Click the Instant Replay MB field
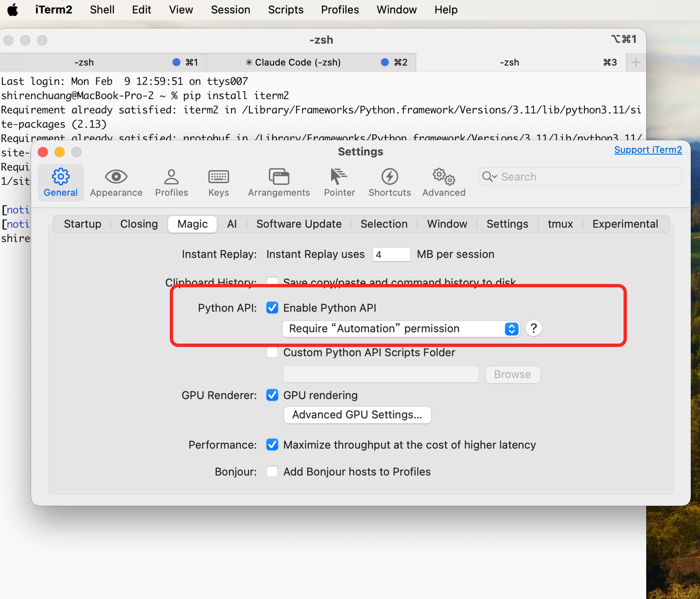Image resolution: width=700 pixels, height=599 pixels. click(391, 255)
